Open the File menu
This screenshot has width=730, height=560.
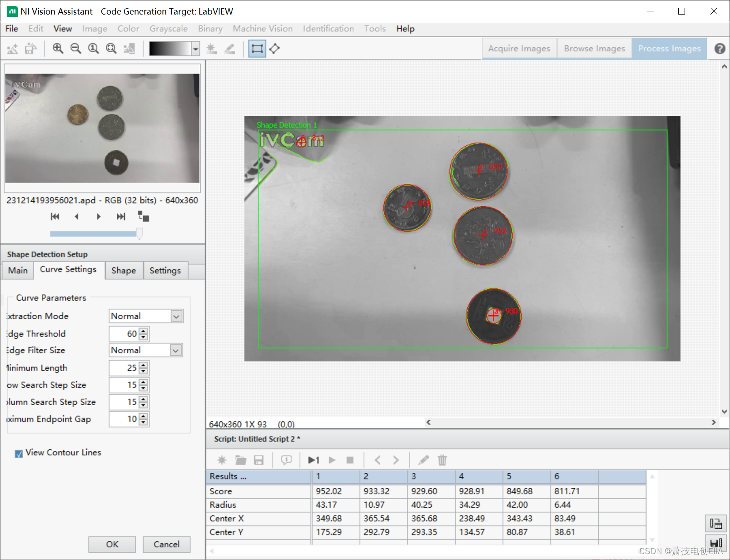click(12, 29)
